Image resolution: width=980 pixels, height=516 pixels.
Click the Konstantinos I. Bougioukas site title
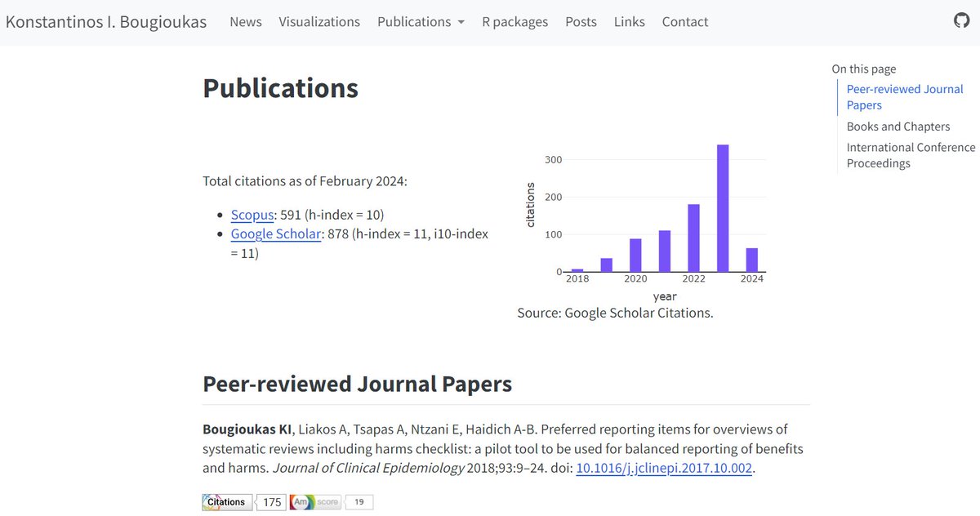[x=107, y=21]
